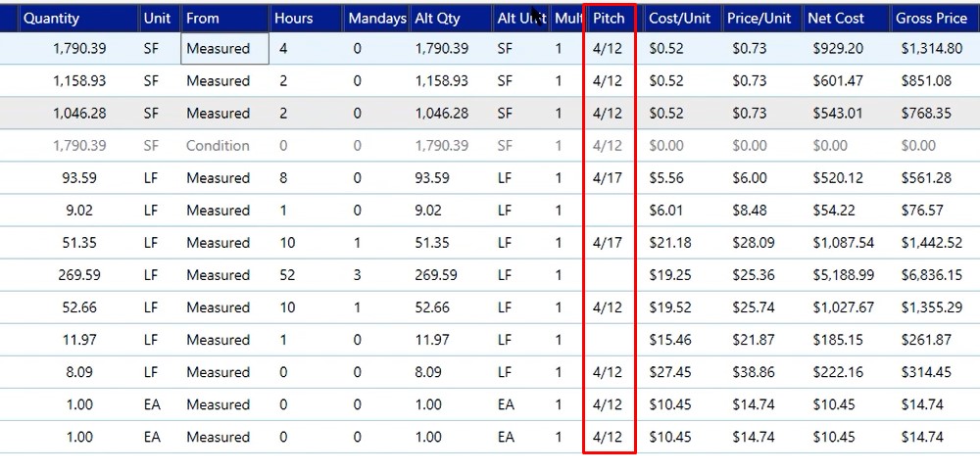The height and width of the screenshot is (472, 980).
Task: Select the 52 hours cell
Action: [x=287, y=275]
